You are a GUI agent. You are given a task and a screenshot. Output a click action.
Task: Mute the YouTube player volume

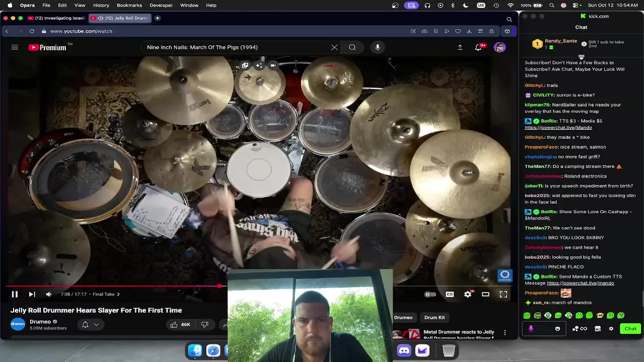[x=49, y=294]
